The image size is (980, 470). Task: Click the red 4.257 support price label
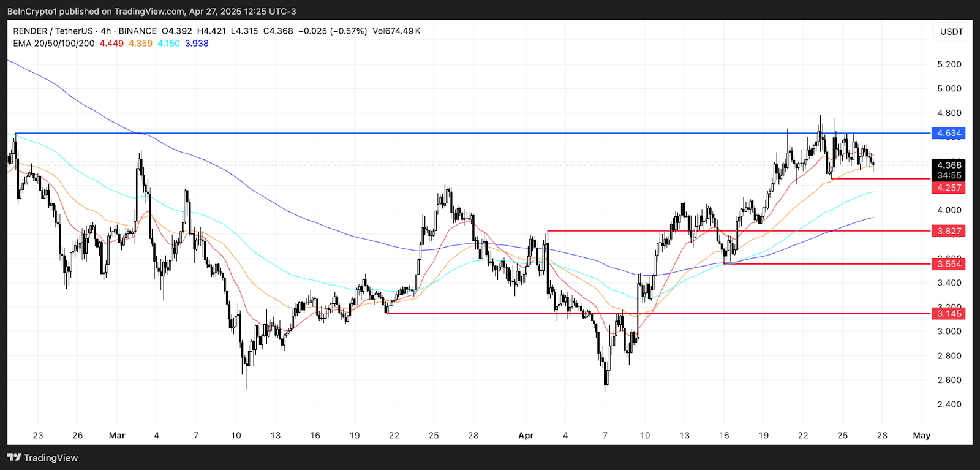point(948,188)
